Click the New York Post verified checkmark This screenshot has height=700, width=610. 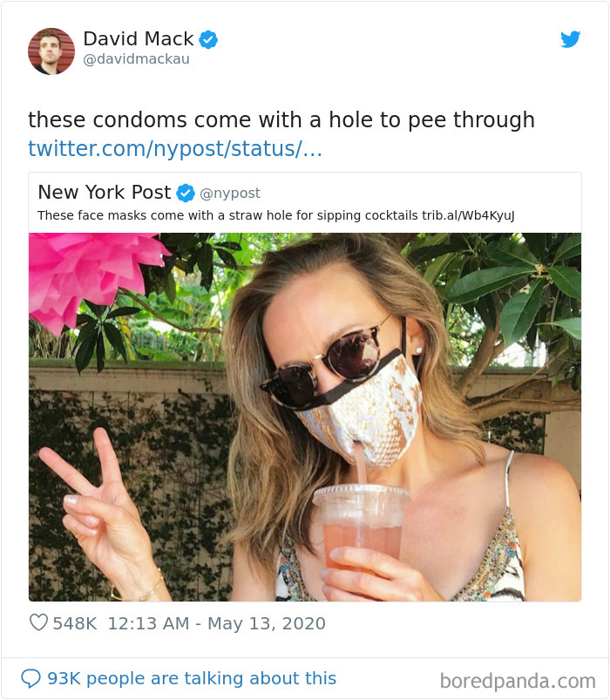(182, 193)
